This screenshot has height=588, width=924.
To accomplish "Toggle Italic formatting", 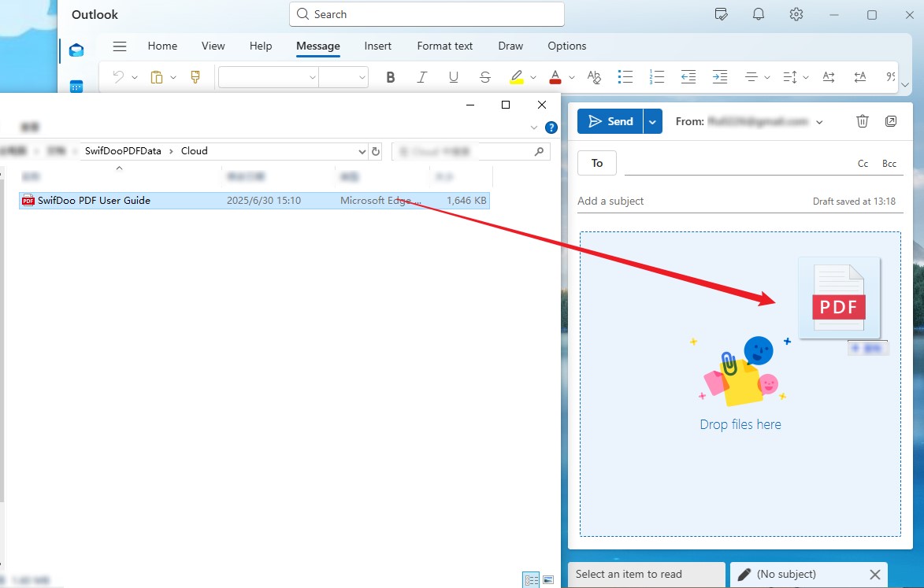I will 422,77.
